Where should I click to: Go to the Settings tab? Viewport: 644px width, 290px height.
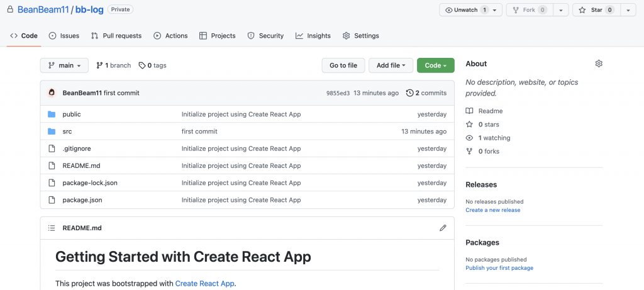point(362,36)
